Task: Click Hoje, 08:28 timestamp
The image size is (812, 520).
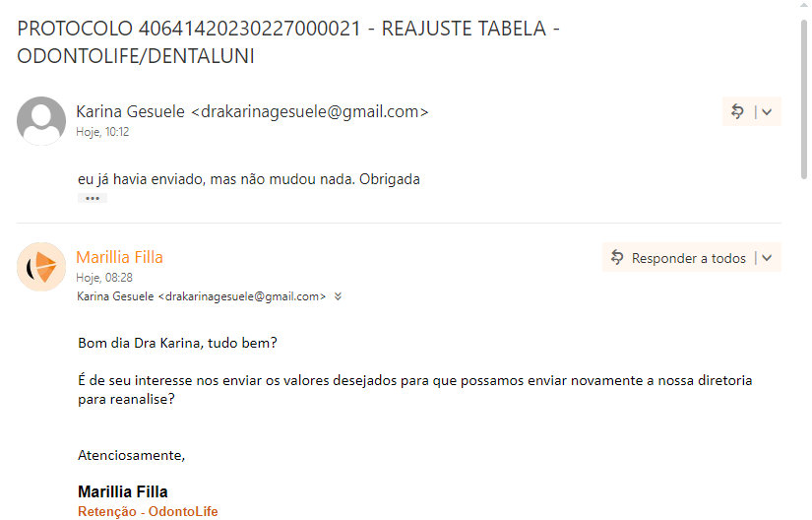Action: coord(104,278)
